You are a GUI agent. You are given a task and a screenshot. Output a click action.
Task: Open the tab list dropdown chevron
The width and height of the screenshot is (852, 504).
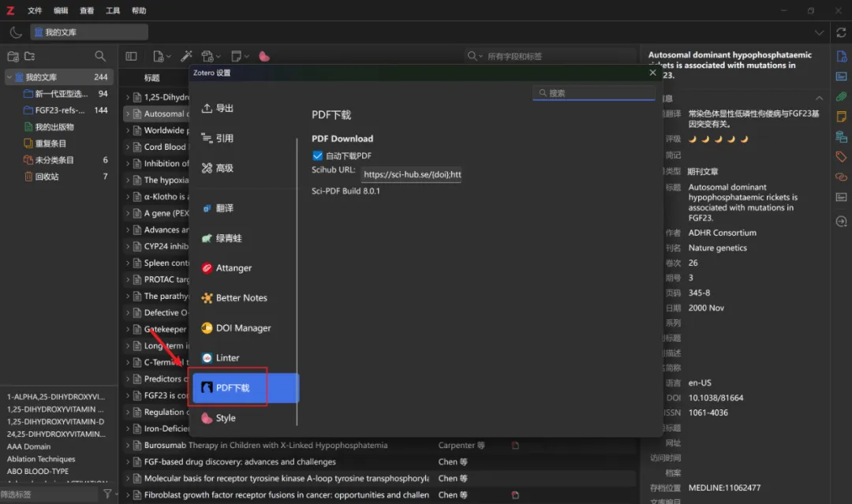(x=819, y=32)
